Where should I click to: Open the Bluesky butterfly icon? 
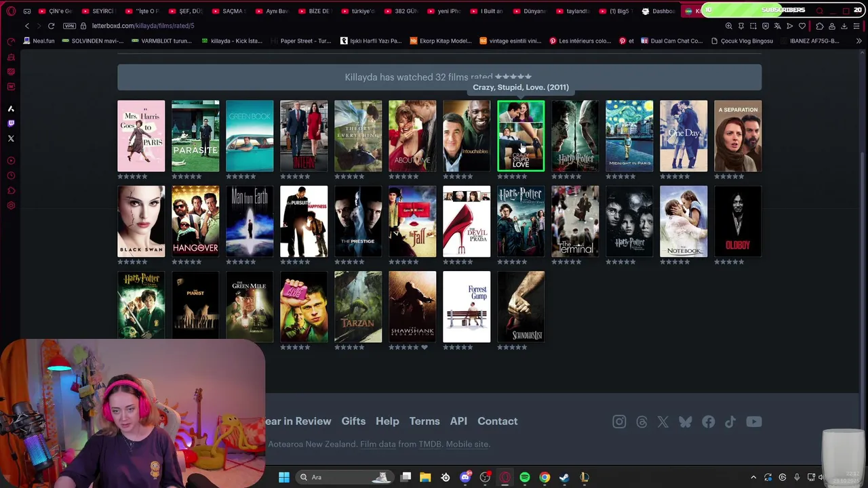tap(686, 422)
